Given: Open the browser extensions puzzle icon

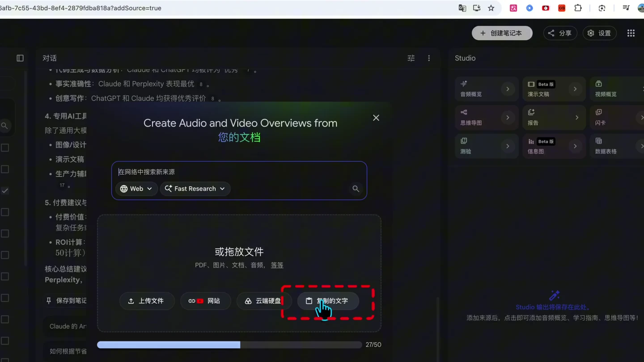Looking at the screenshot, I should [578, 8].
